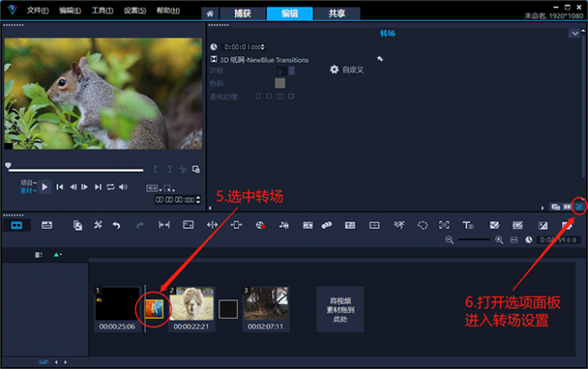Tick the second soften-edge checkbox

pos(269,96)
